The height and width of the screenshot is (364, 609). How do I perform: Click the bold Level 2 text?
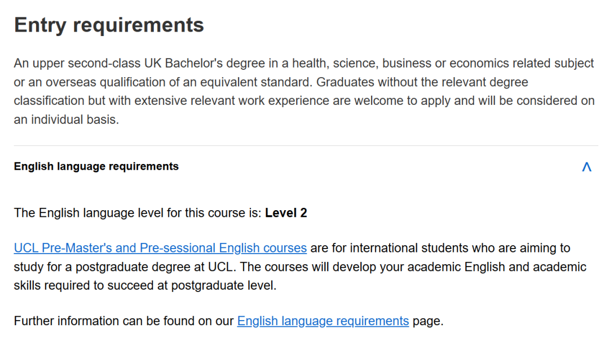(x=286, y=213)
